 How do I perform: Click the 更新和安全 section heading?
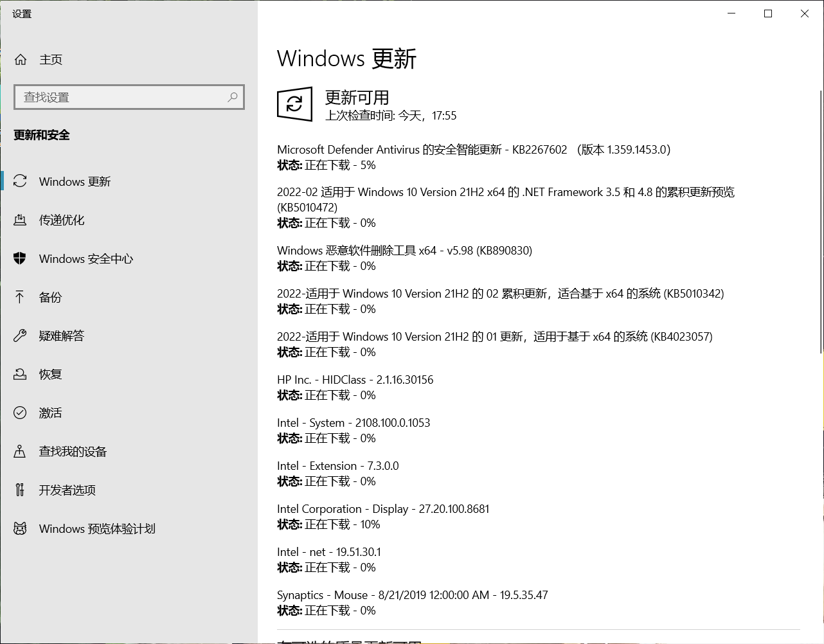pos(42,135)
